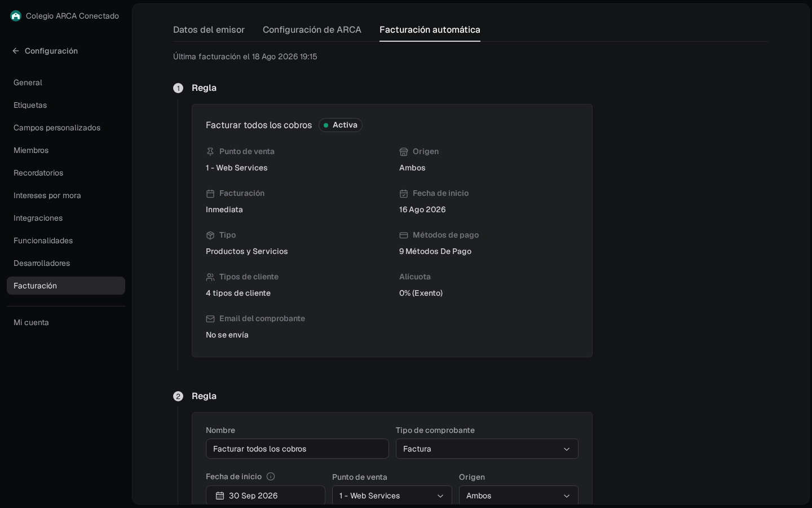
Task: Click the info icon next to Fecha de inicio
Action: pyautogui.click(x=271, y=476)
